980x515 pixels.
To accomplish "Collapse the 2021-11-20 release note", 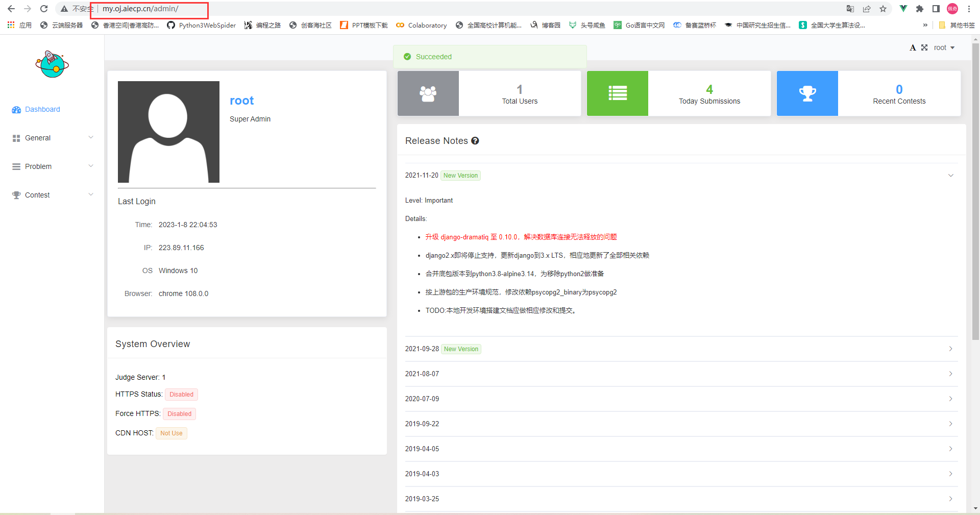I will (x=681, y=175).
